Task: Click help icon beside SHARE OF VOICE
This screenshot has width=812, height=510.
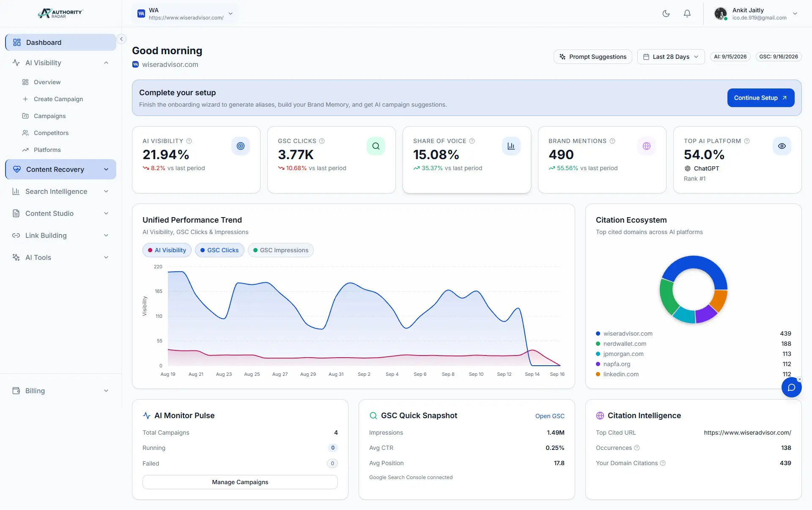Action: (x=472, y=141)
